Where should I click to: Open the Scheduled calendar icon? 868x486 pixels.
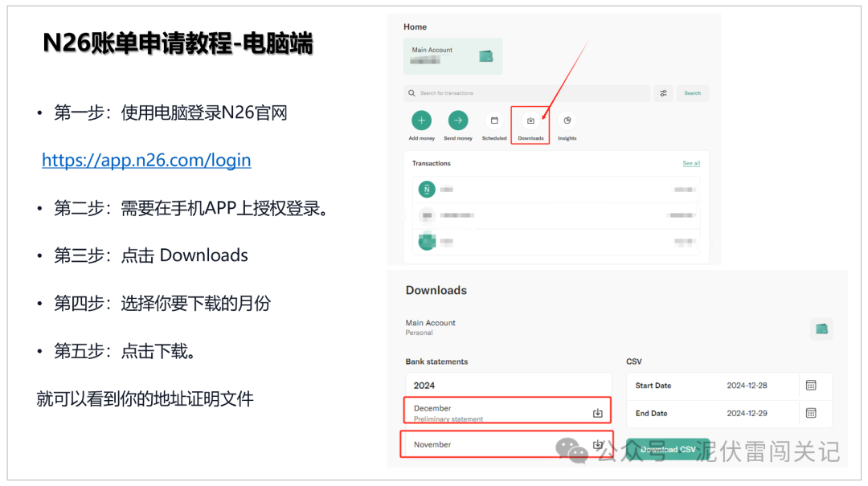point(494,120)
